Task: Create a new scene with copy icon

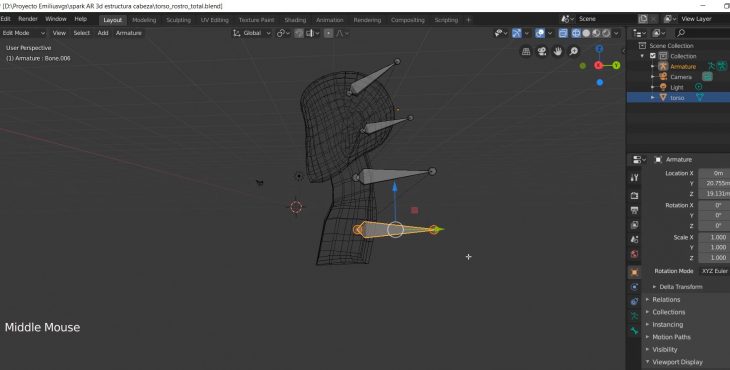Action: (643, 19)
